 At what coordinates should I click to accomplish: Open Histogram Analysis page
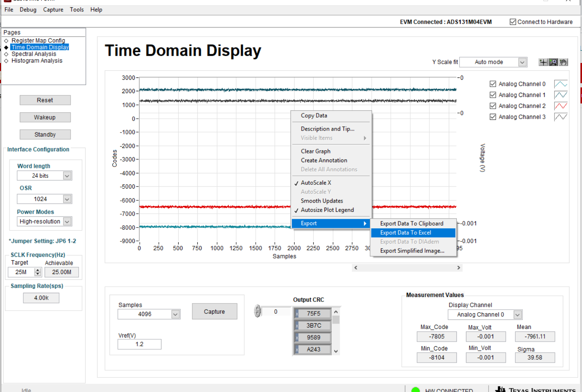(x=37, y=61)
